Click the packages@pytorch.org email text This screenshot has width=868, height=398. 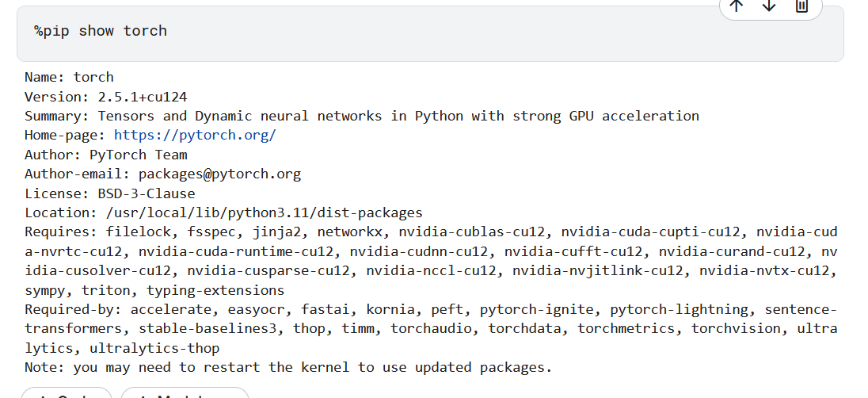click(x=219, y=174)
